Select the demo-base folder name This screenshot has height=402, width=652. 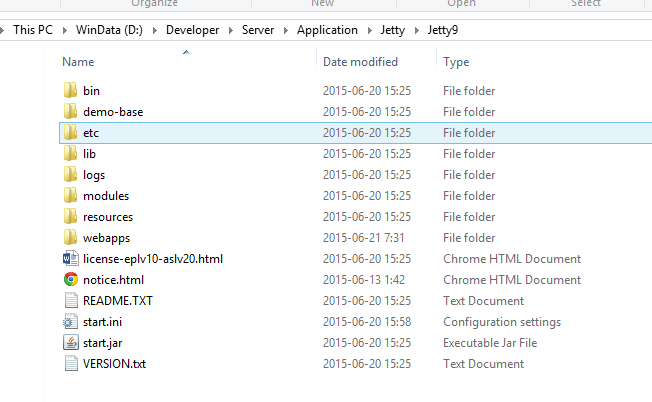tap(113, 112)
